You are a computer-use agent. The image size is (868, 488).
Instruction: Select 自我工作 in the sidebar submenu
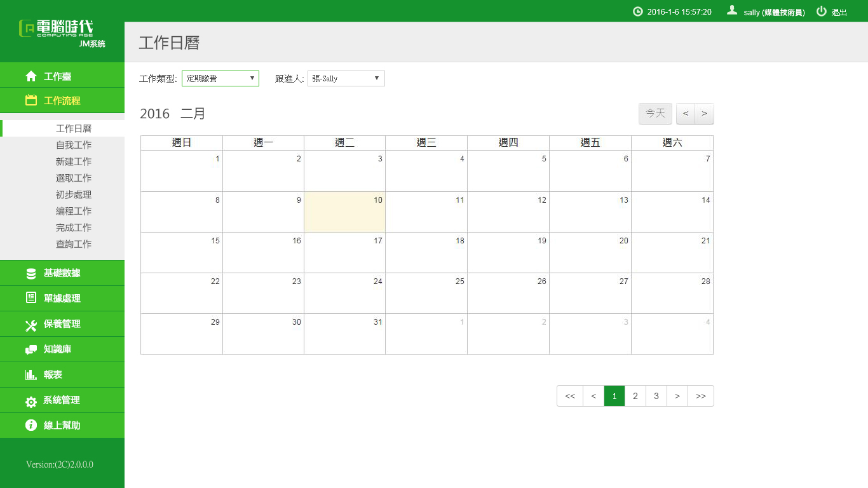[74, 145]
